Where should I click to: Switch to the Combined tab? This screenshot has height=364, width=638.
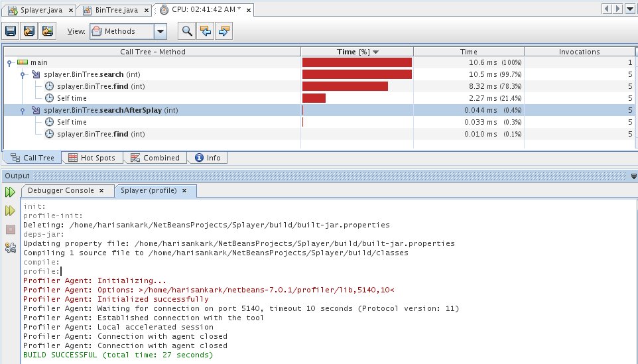(155, 158)
